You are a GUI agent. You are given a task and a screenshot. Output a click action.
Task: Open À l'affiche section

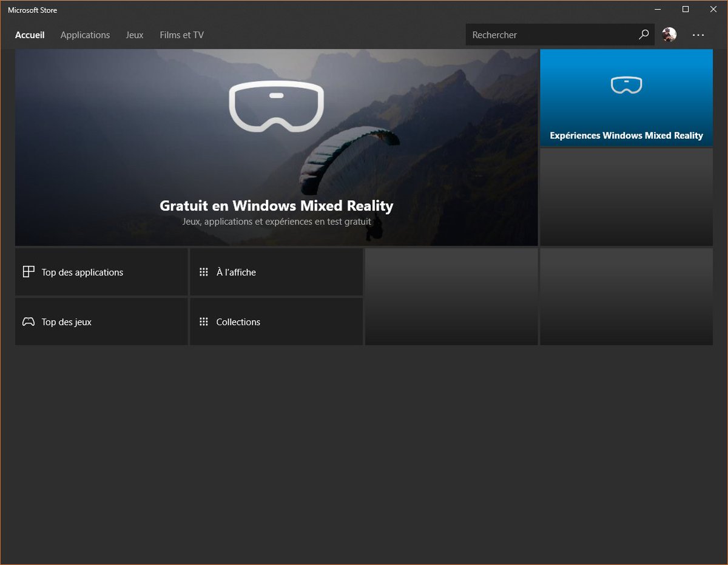click(x=277, y=272)
